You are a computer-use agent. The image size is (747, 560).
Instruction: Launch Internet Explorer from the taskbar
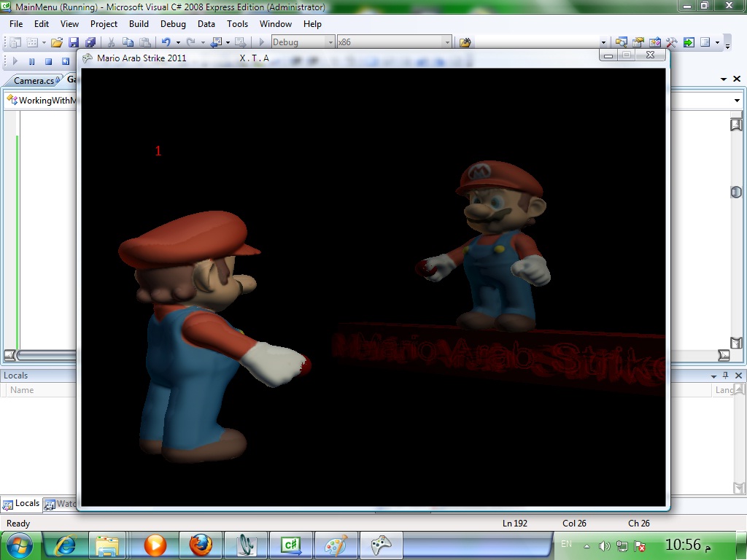65,545
